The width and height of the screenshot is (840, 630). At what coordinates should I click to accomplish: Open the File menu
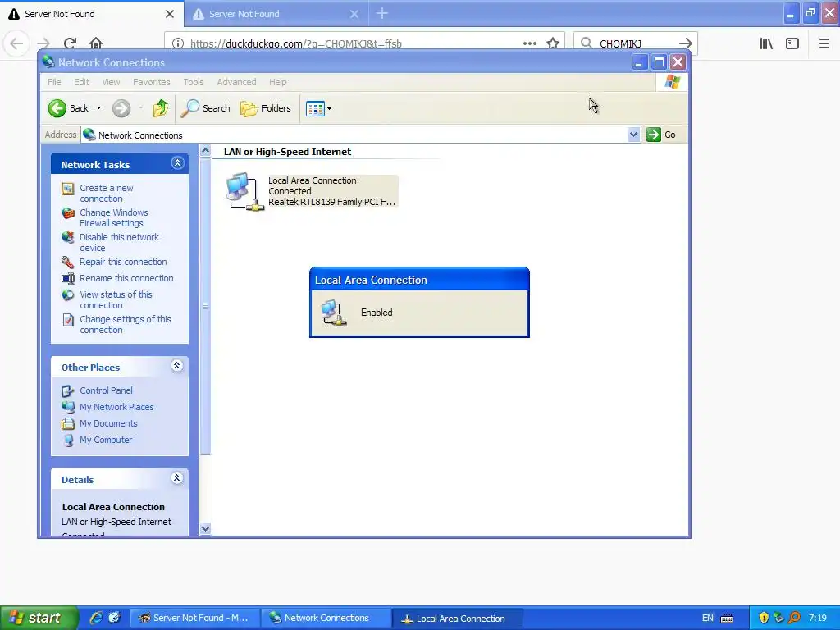[54, 82]
